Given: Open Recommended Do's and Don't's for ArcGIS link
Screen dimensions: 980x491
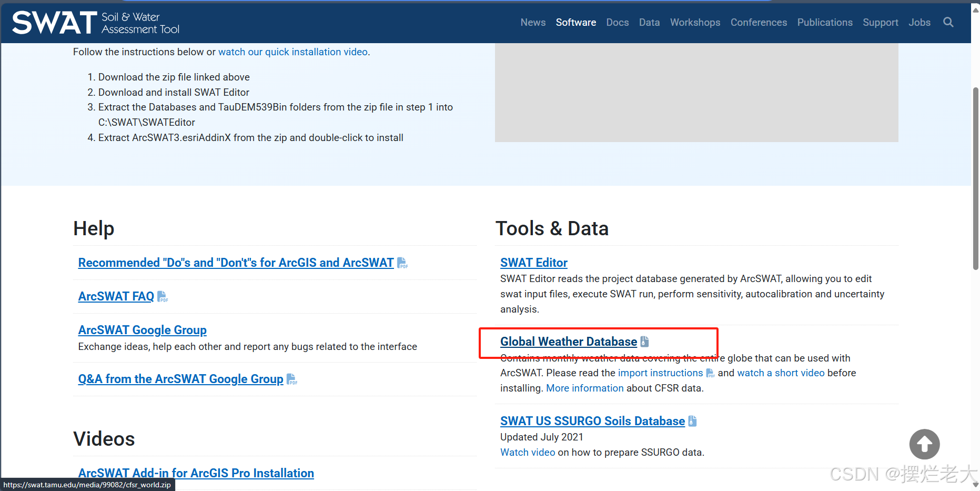Looking at the screenshot, I should [236, 263].
